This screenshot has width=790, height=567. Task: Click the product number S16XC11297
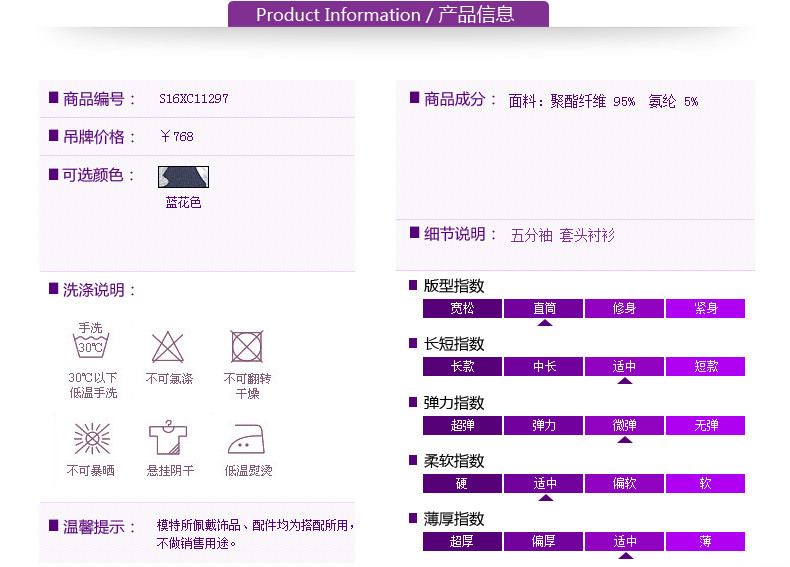(x=194, y=99)
